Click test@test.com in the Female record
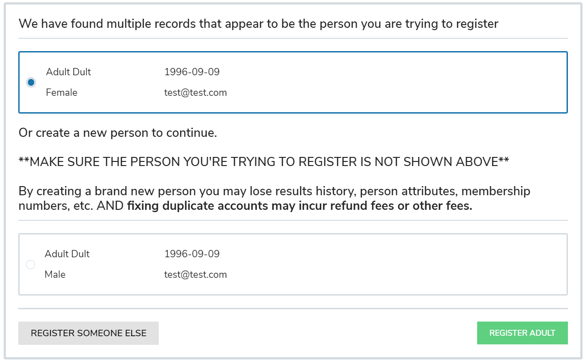Image resolution: width=588 pixels, height=364 pixels. click(195, 93)
